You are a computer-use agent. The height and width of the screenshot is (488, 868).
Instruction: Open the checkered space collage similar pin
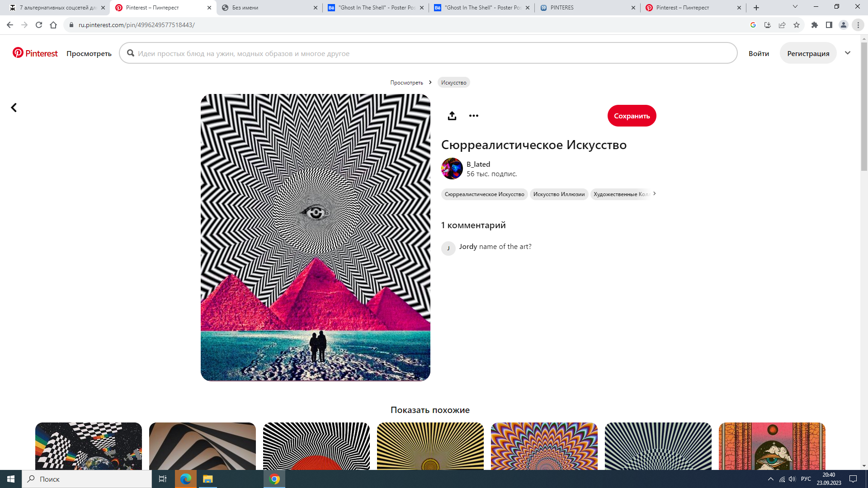(x=89, y=446)
